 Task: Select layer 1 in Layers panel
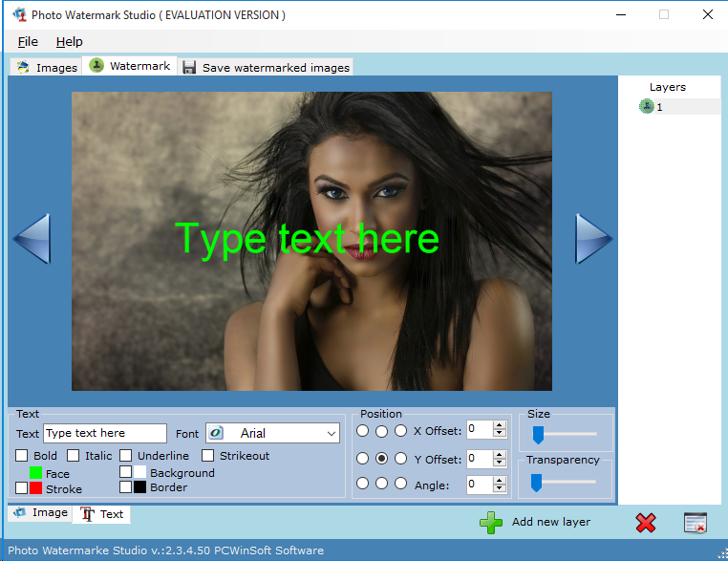(659, 107)
